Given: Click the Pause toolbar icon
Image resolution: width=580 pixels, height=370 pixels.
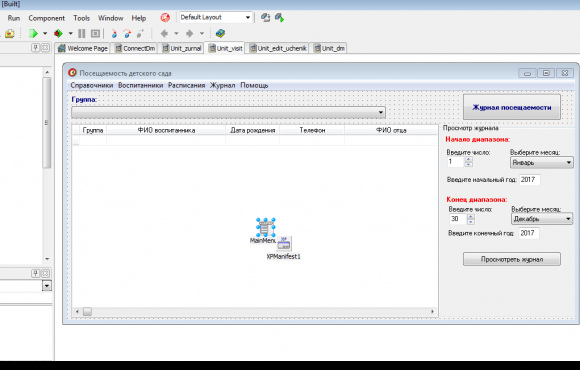Looking at the screenshot, I should [x=82, y=34].
